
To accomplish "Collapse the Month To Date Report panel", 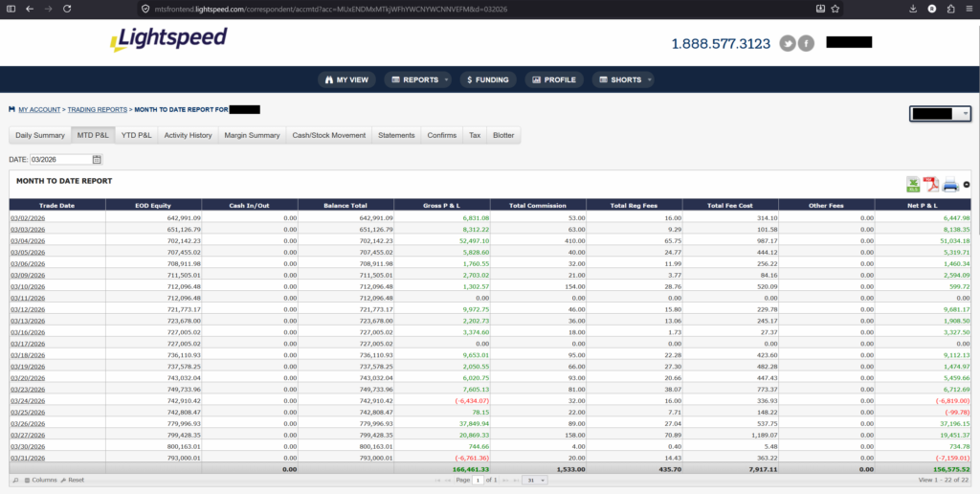I will [966, 185].
